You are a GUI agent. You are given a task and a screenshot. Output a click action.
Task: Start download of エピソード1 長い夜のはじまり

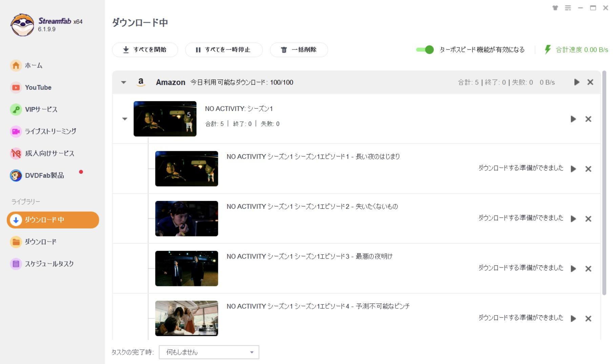coord(573,169)
